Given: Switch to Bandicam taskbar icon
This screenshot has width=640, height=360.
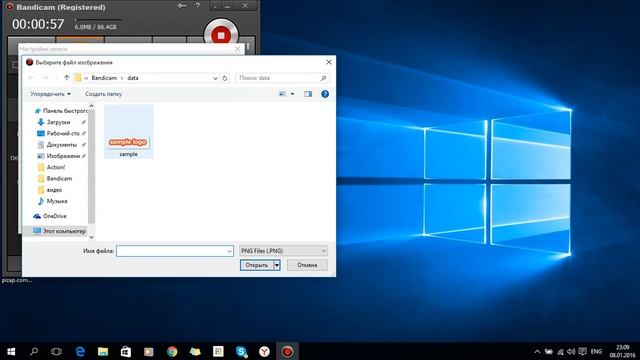Looking at the screenshot, I should (287, 351).
